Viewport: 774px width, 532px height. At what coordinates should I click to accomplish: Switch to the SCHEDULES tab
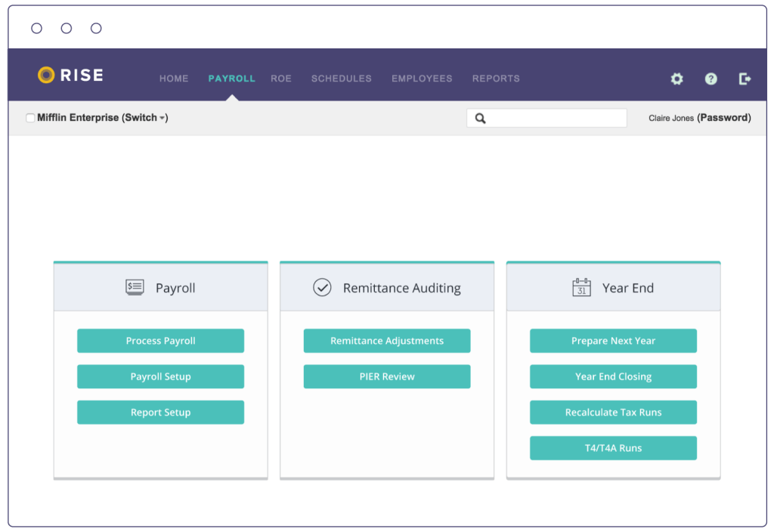(341, 79)
